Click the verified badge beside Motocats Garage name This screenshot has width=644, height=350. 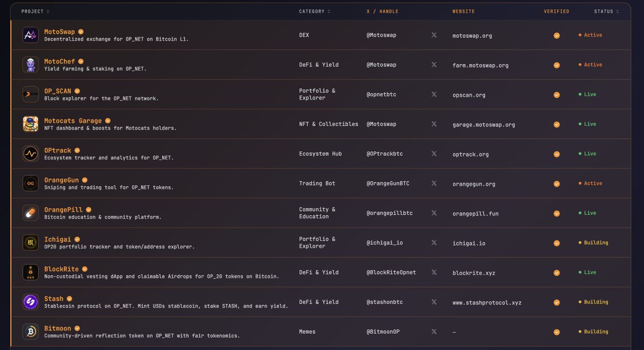click(x=108, y=121)
